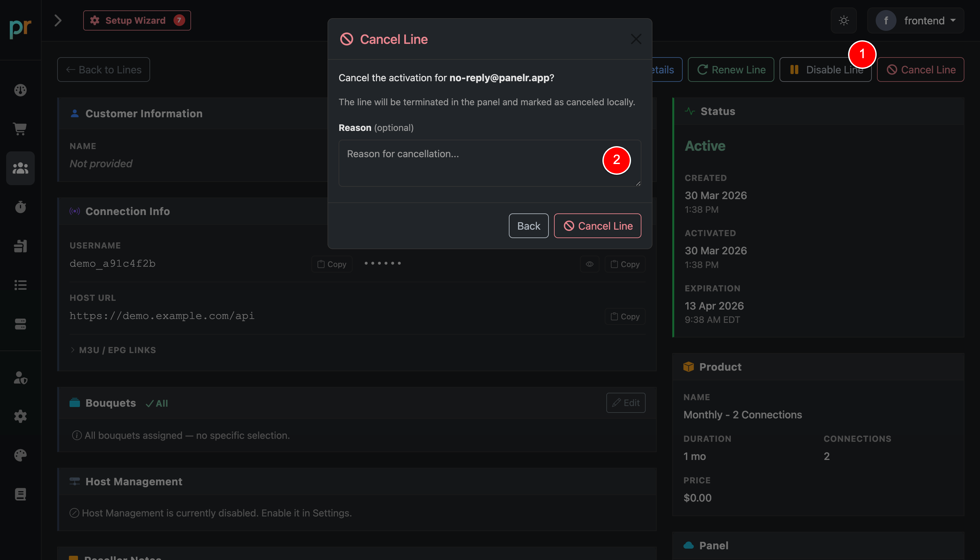Confirm Cancel Line in the dialog
Screen dimensions: 980x560
[597, 226]
